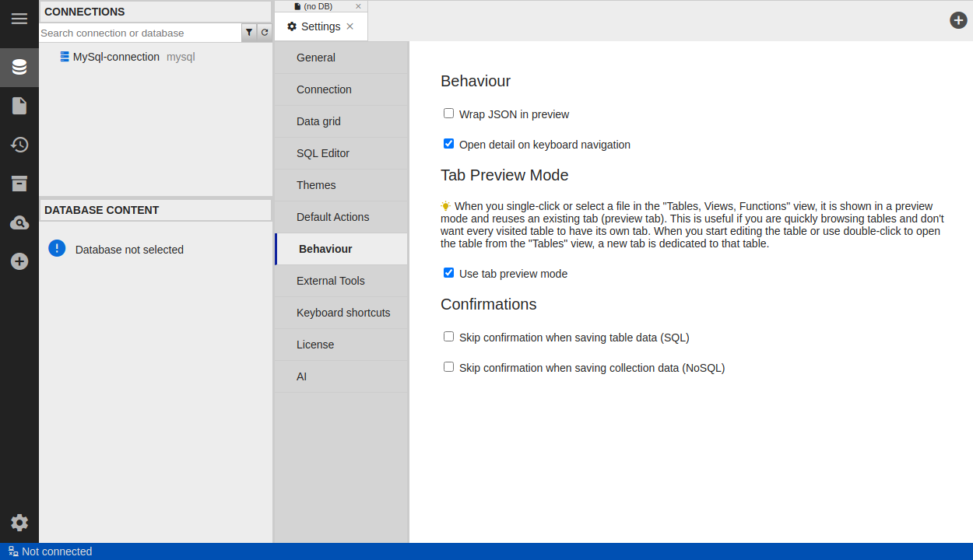The height and width of the screenshot is (560, 973).
Task: Open the query history sidebar icon
Action: point(19,145)
